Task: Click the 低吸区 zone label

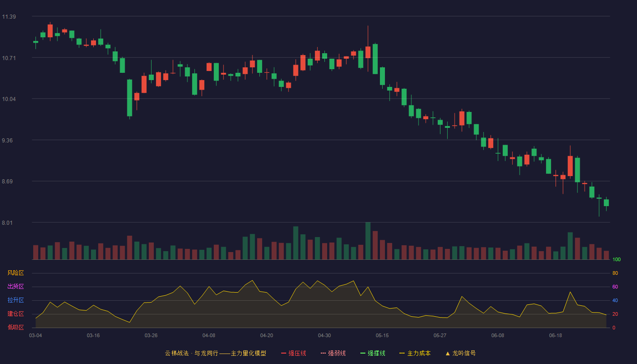Action: click(x=15, y=327)
